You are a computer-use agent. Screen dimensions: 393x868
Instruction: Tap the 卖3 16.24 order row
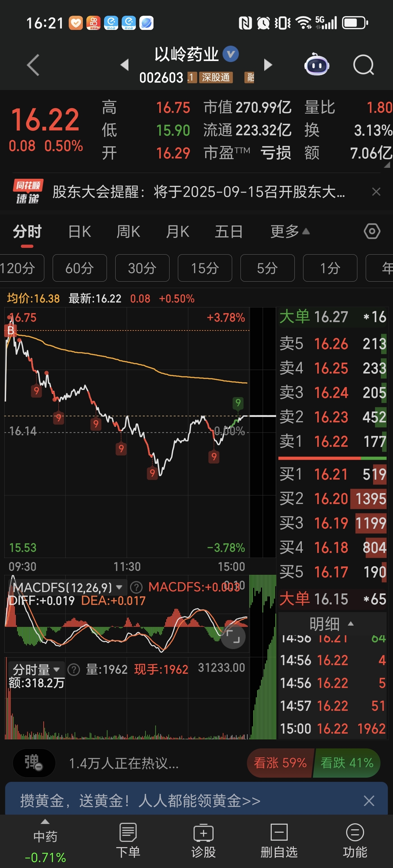coord(332,393)
